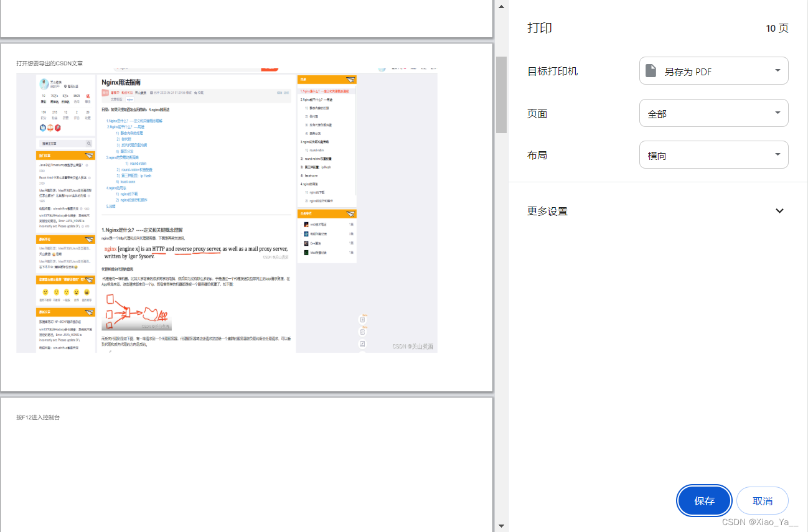
Task: Click the blogger avatar in the preview sidebar
Action: [43, 83]
